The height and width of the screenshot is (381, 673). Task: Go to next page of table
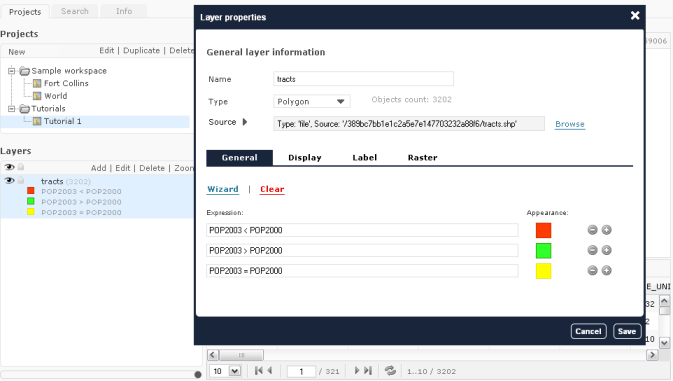tap(356, 370)
